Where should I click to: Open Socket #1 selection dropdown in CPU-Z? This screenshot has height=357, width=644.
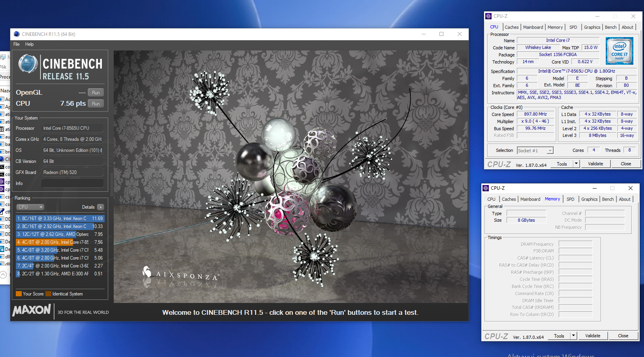pyautogui.click(x=535, y=151)
